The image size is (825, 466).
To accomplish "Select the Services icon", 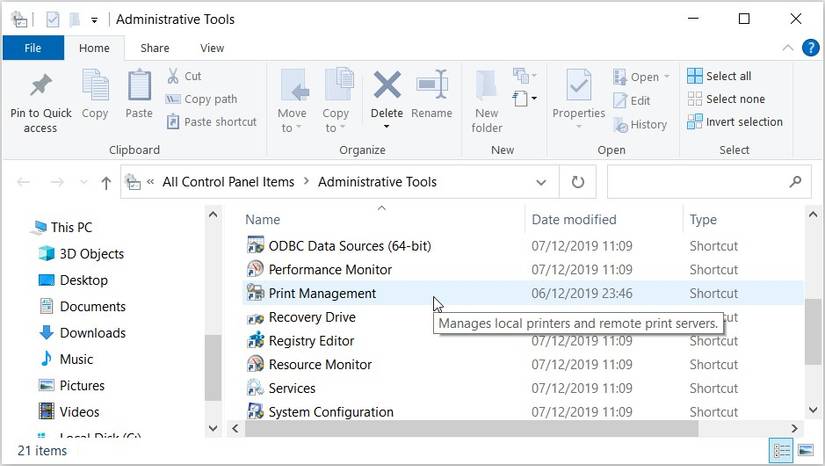I will coord(256,388).
